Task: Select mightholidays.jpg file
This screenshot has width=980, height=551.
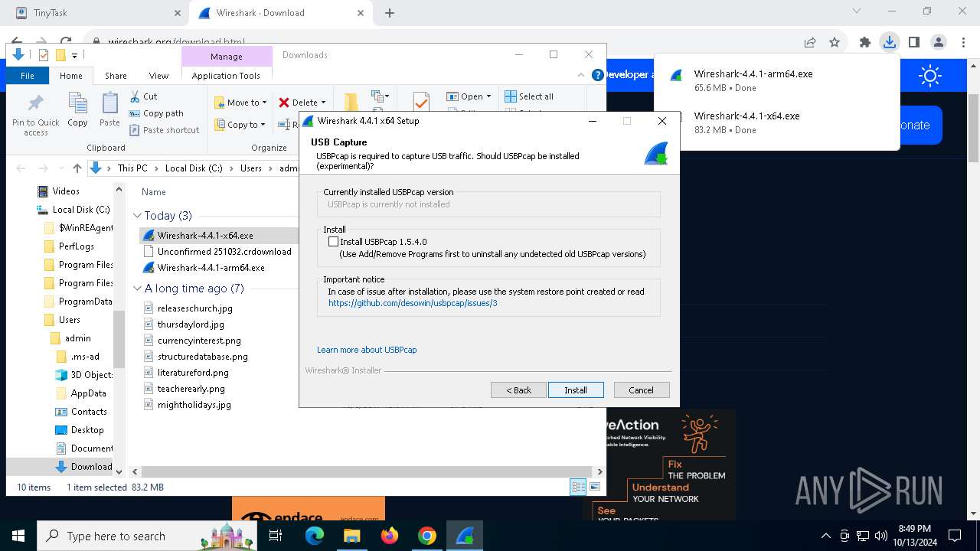Action: 194,405
